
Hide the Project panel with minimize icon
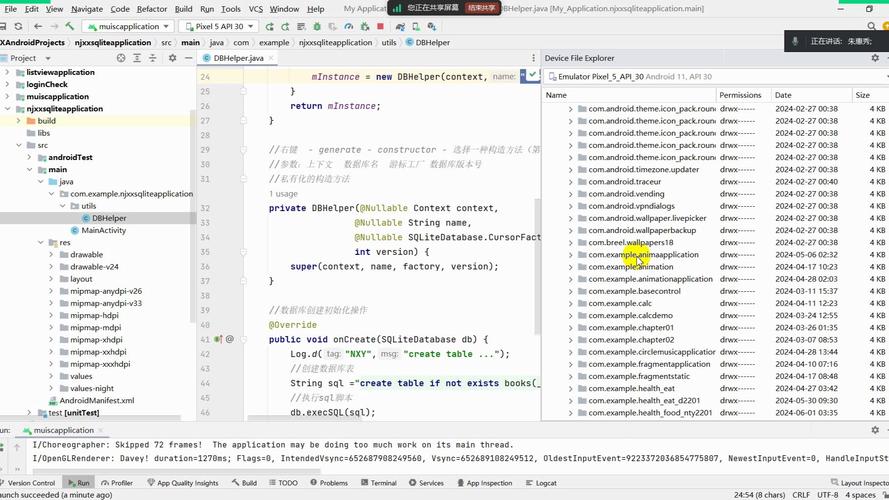(188, 58)
